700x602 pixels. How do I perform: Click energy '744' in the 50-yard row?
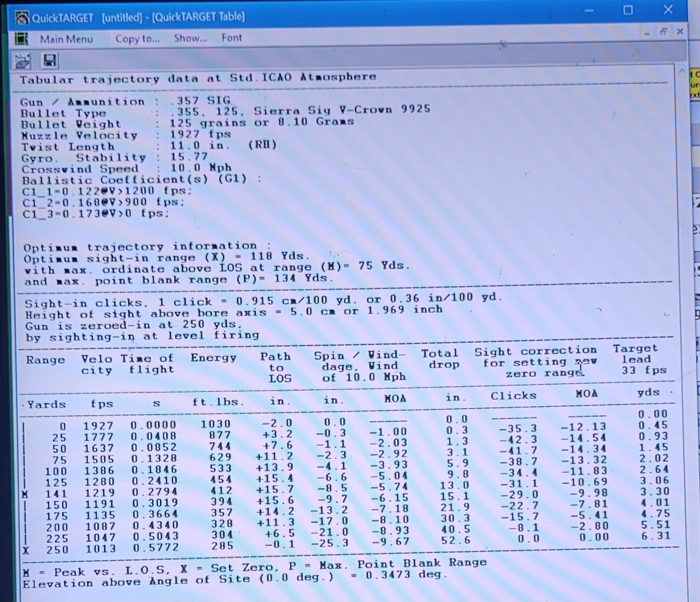pos(220,446)
